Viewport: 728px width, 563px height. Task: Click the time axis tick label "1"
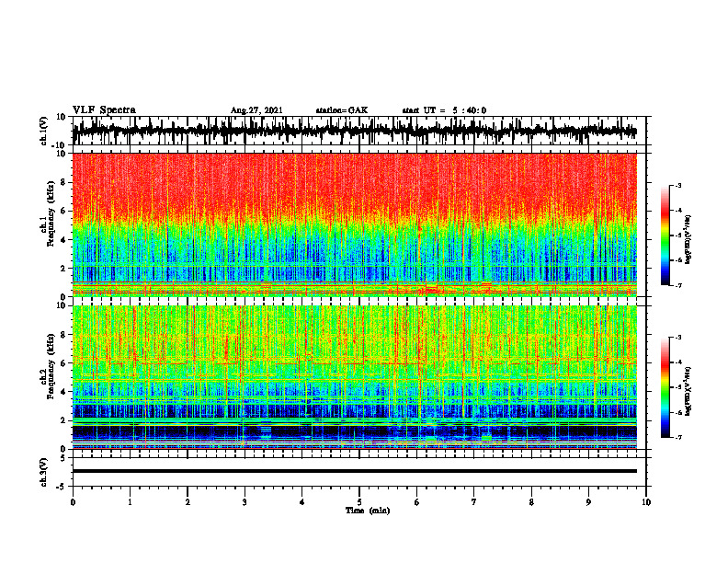(130, 502)
